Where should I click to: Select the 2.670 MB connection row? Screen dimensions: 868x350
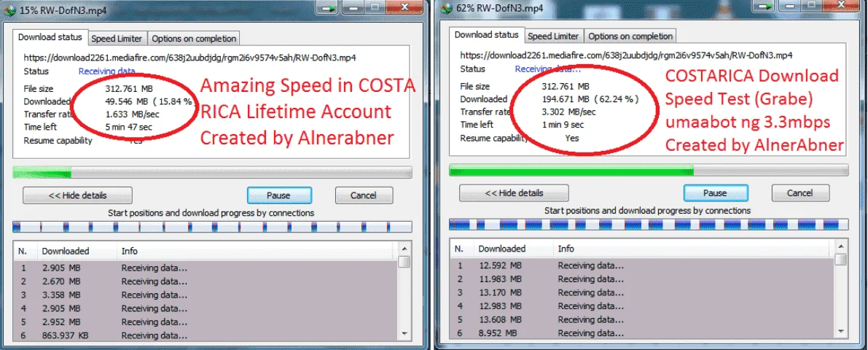click(x=206, y=281)
